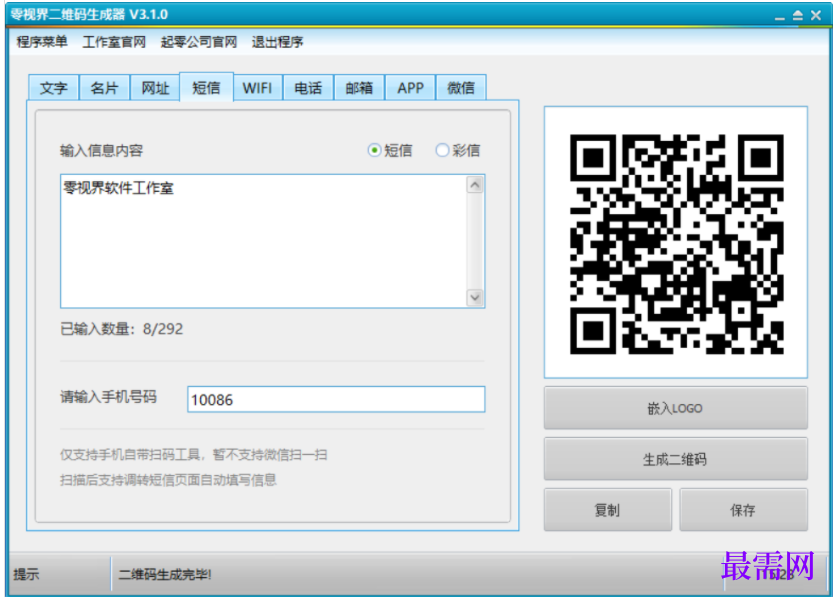This screenshot has height=597, width=833.
Task: Click the 生成二维码 button
Action: click(x=675, y=459)
